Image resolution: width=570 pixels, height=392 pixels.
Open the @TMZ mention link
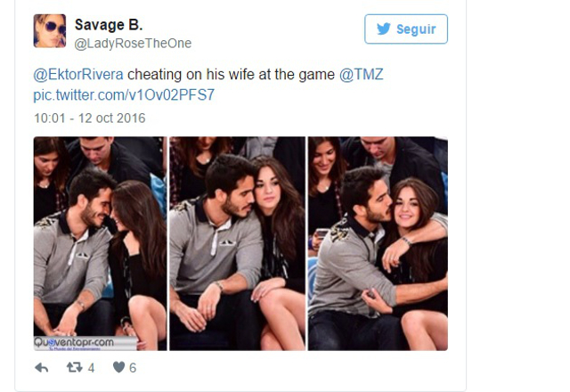362,75
